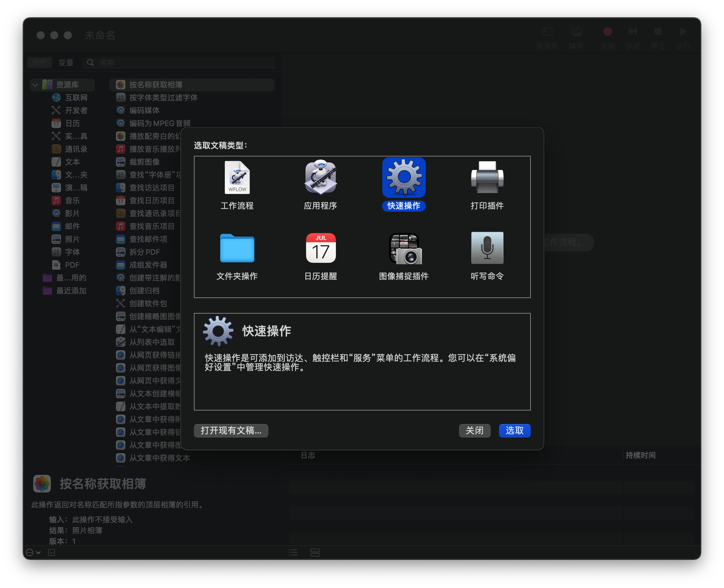Image resolution: width=724 pixels, height=588 pixels.
Task: Switch to the Variables (变量) tab
Action: [x=66, y=63]
